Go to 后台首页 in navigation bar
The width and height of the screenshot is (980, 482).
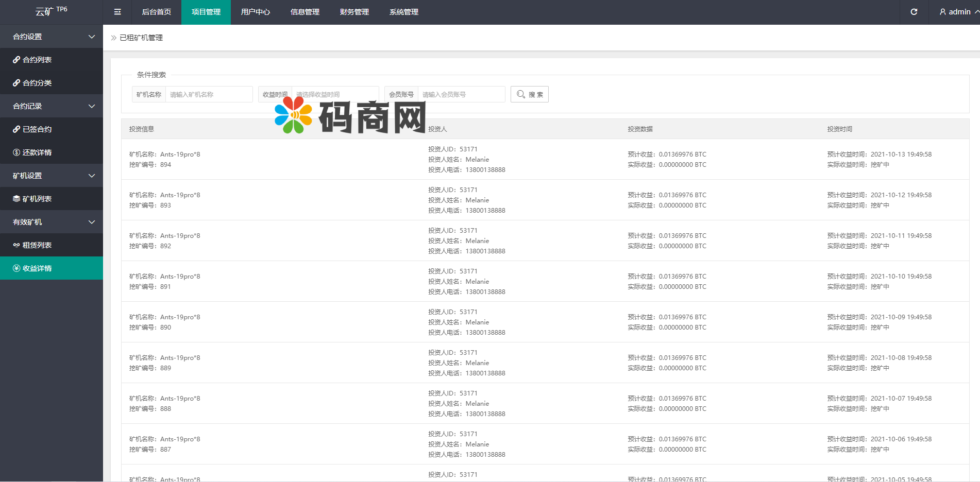coord(157,12)
